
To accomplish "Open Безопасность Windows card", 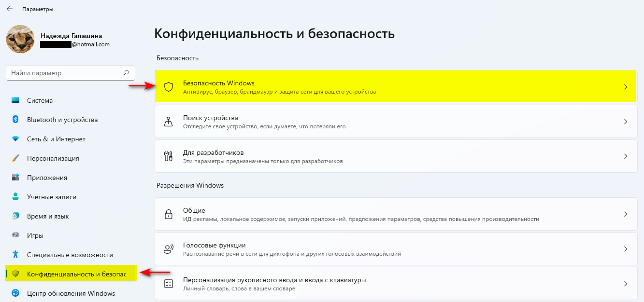I will (x=396, y=87).
